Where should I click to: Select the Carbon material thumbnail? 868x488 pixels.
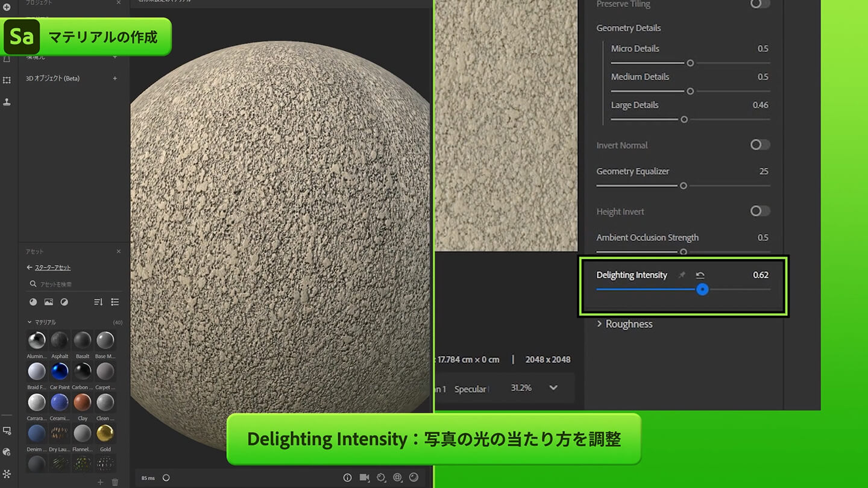[x=83, y=371]
